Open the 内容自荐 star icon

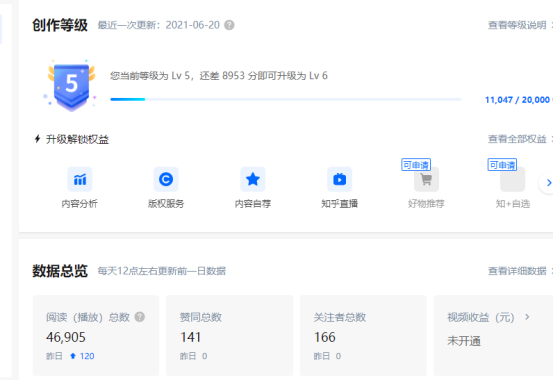[253, 179]
